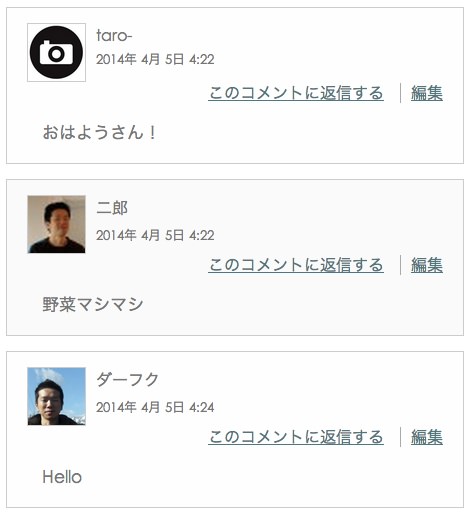Click the author name ダーフク
Viewport: 472px width, 513px height.
pos(127,380)
